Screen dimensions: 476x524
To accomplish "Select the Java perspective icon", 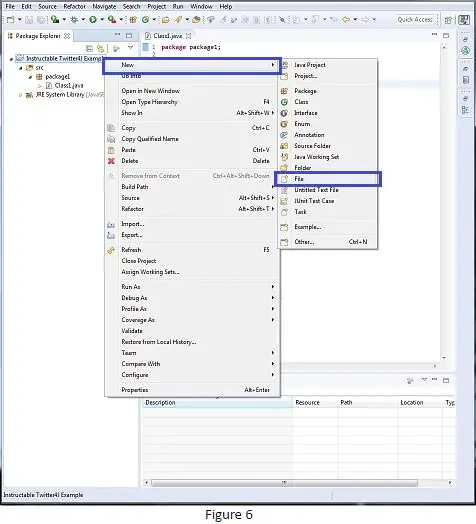I will click(464, 20).
